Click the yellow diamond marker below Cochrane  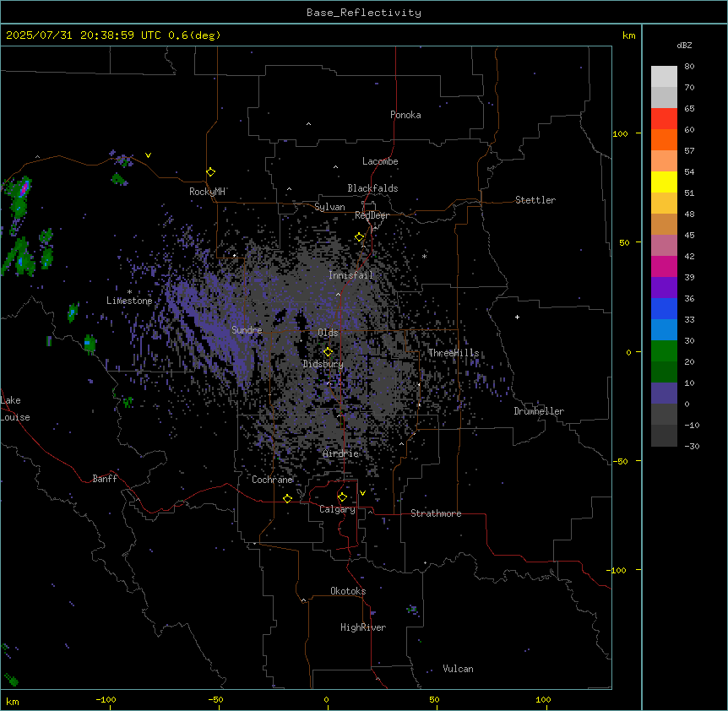(287, 498)
